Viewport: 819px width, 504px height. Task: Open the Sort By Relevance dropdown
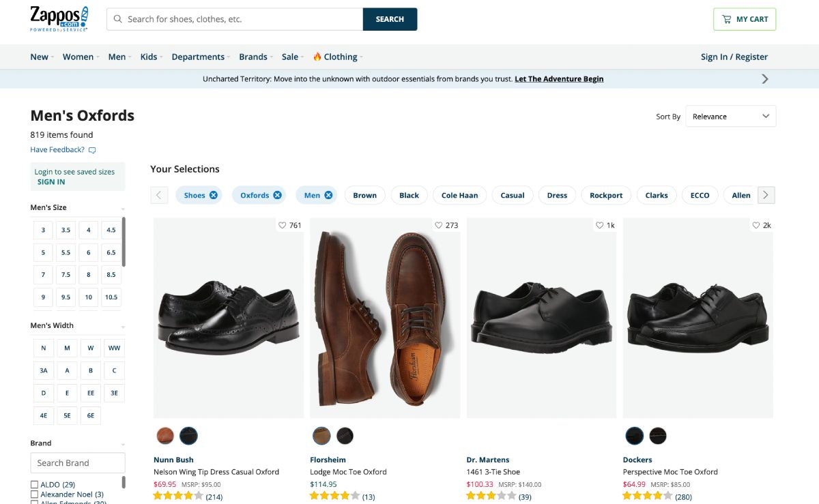(730, 117)
